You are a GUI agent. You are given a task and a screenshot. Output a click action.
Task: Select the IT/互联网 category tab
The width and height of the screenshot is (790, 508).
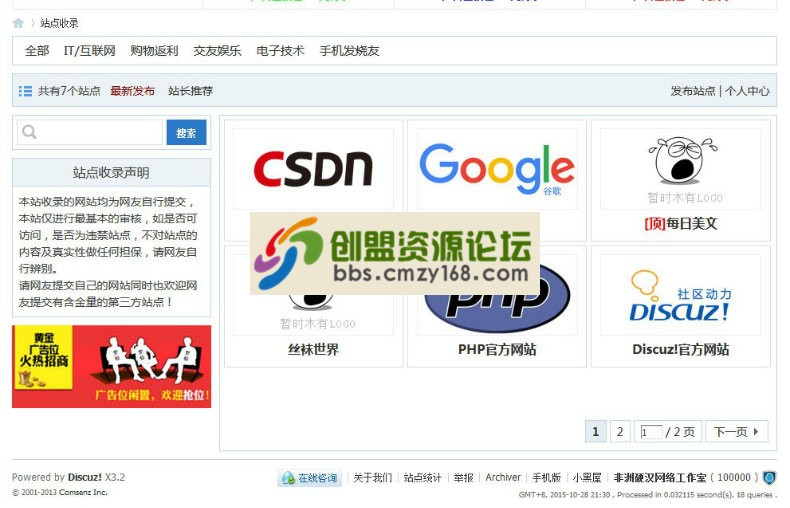(x=90, y=51)
